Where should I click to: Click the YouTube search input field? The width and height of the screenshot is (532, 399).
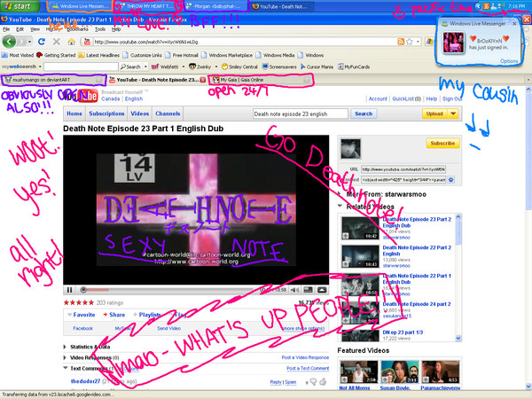click(x=301, y=113)
